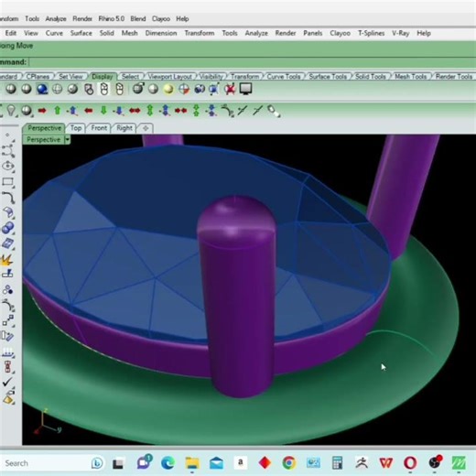Image resolution: width=476 pixels, height=476 pixels.
Task: Select the Wireframe viewport sphere icon
Action: click(11, 89)
